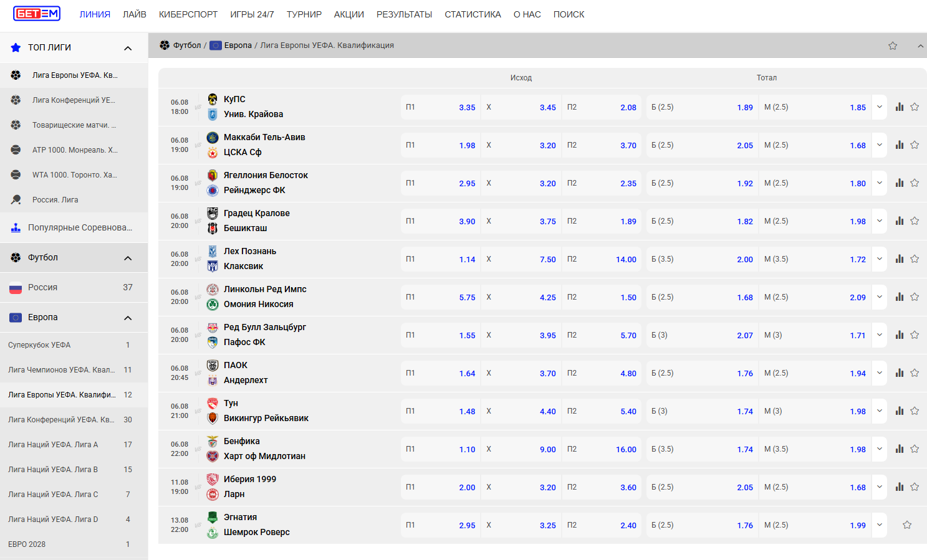The image size is (927, 560).
Task: Add Эгнатия match to favorites
Action: [x=907, y=525]
